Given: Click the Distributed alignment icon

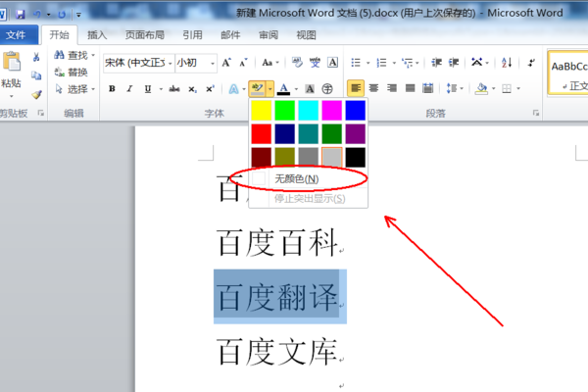Looking at the screenshot, I should tap(428, 88).
